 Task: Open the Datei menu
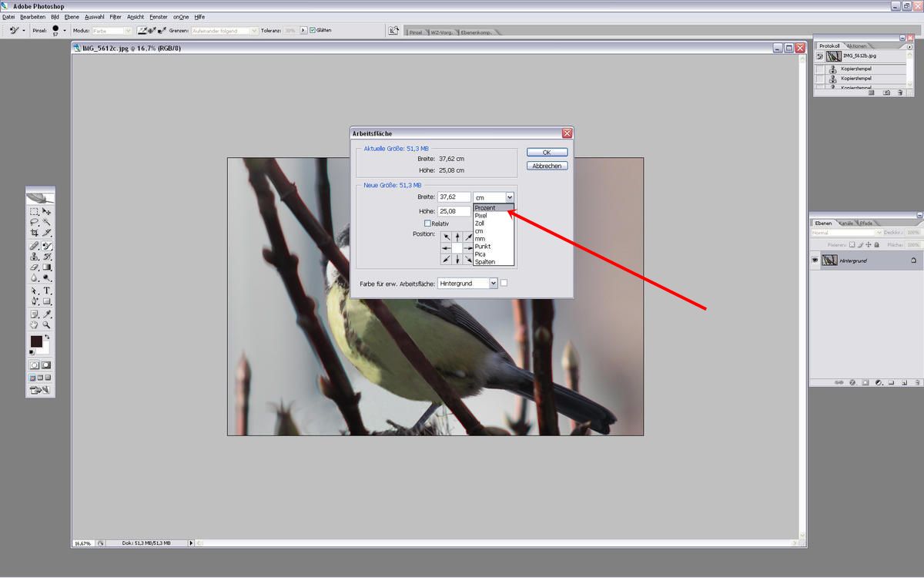(8, 16)
